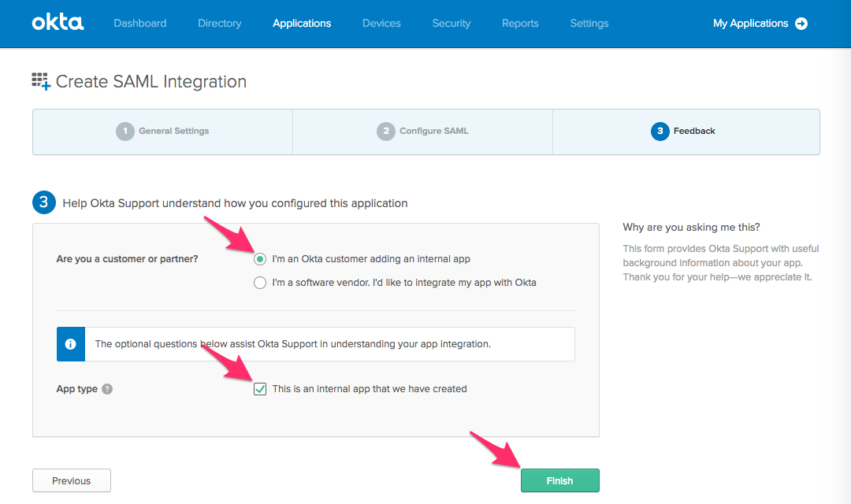Click step 1 circle for General Settings
This screenshot has width=851, height=504.
tap(124, 131)
